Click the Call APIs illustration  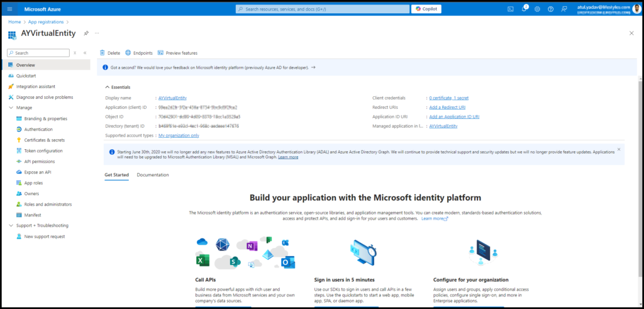point(246,253)
